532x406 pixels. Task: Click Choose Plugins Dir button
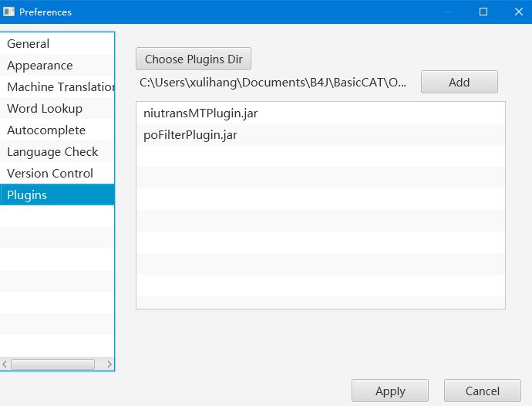click(x=194, y=59)
